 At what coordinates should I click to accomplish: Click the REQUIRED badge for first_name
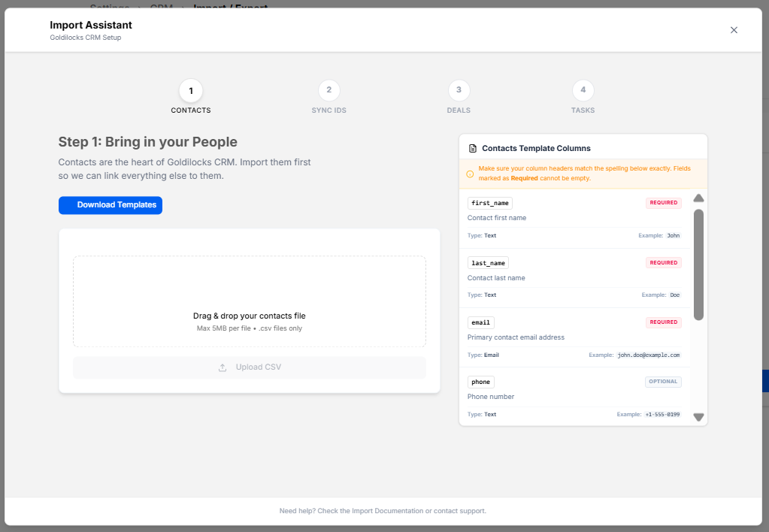(664, 203)
